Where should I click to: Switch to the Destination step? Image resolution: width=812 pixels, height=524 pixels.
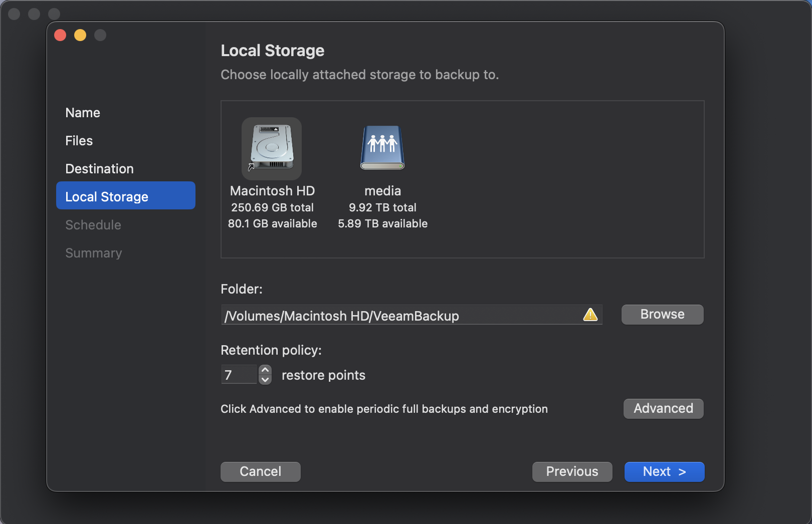point(99,169)
